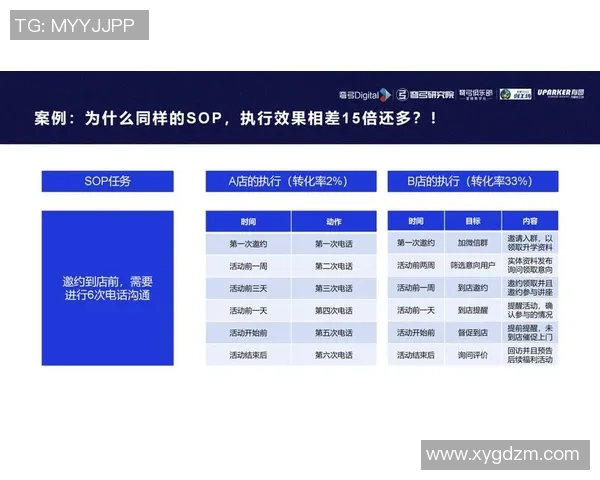
Task: Click 活动前一天 in the B店 table
Action: point(416,310)
